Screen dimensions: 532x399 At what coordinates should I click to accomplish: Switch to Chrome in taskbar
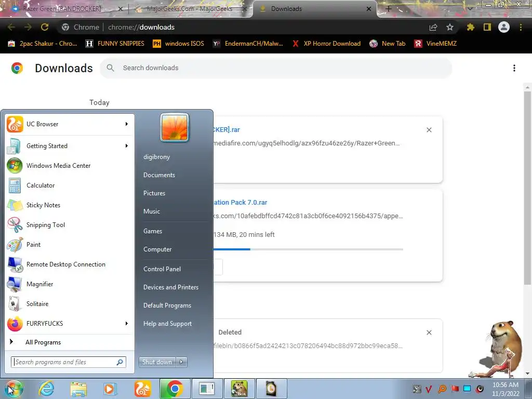[x=175, y=389]
